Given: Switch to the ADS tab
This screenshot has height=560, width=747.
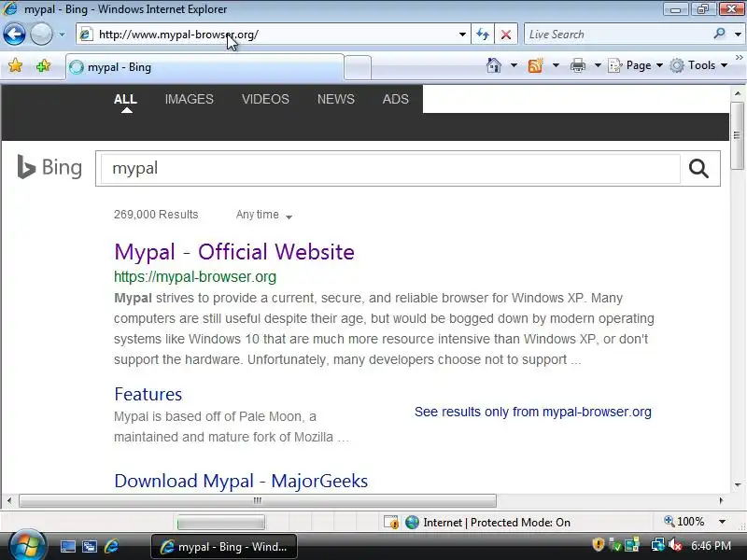Looking at the screenshot, I should coord(395,99).
